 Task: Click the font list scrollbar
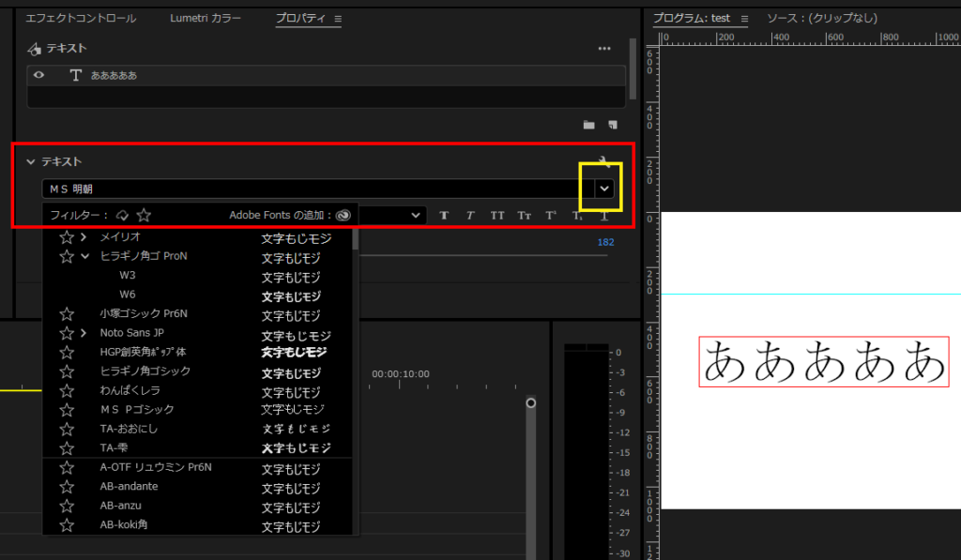click(355, 240)
